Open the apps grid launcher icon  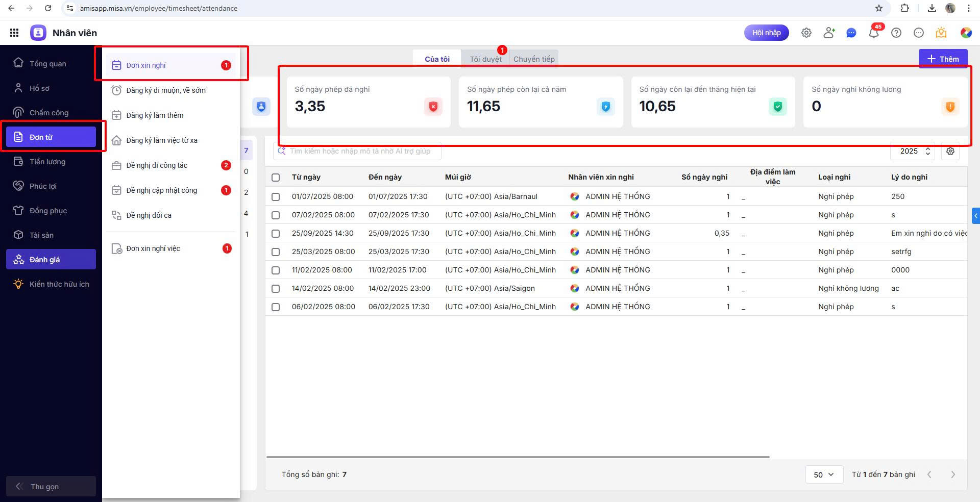[x=14, y=33]
